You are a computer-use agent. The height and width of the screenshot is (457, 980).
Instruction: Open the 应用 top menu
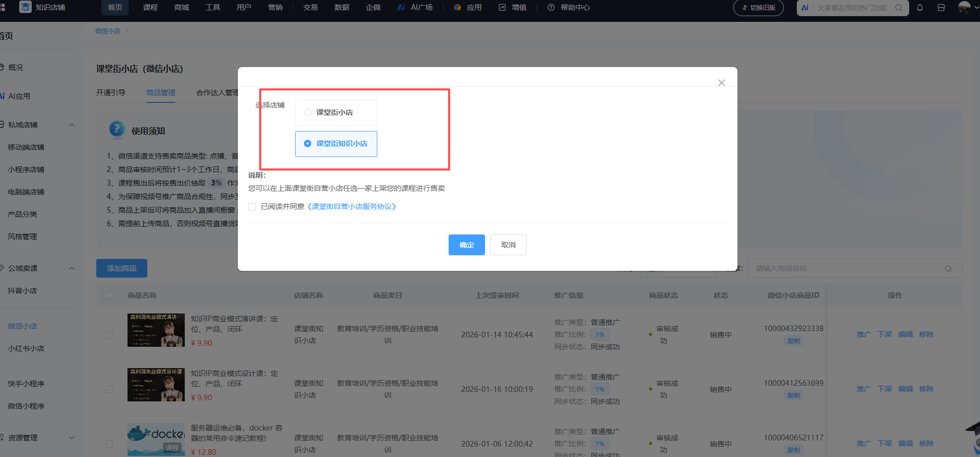point(468,7)
